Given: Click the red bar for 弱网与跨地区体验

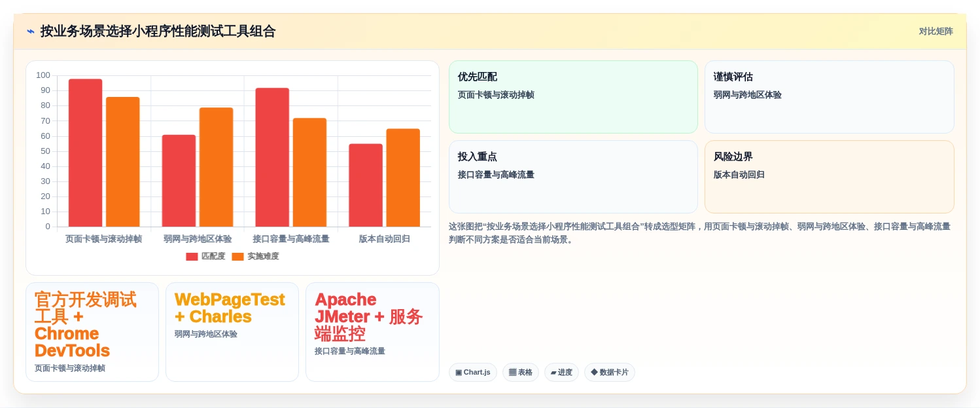Looking at the screenshot, I should (179, 181).
